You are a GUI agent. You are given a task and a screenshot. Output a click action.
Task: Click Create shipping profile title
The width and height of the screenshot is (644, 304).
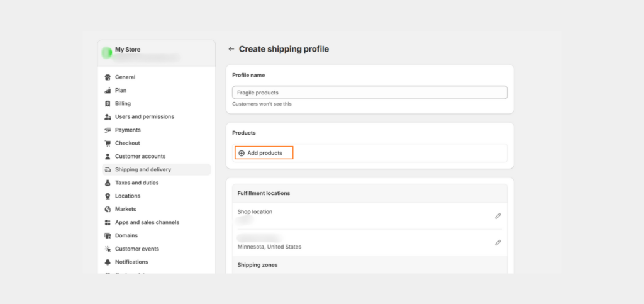284,49
